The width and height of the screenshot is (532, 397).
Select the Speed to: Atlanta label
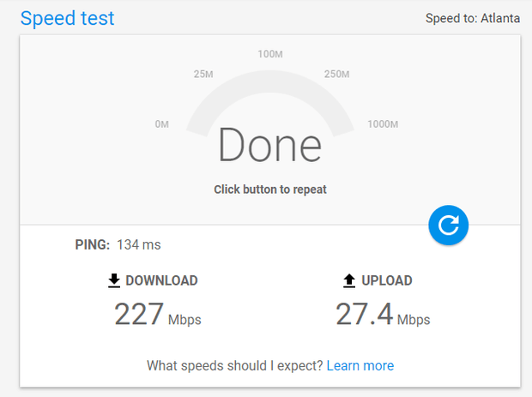473,18
